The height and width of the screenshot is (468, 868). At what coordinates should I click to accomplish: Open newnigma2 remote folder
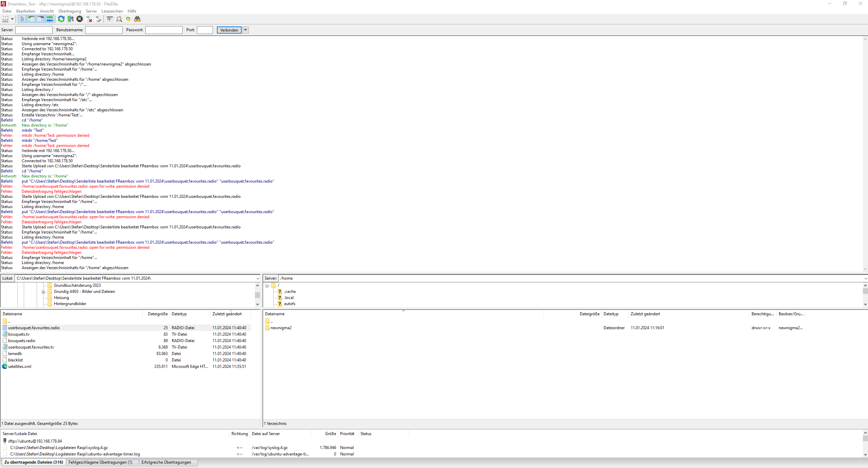point(281,328)
